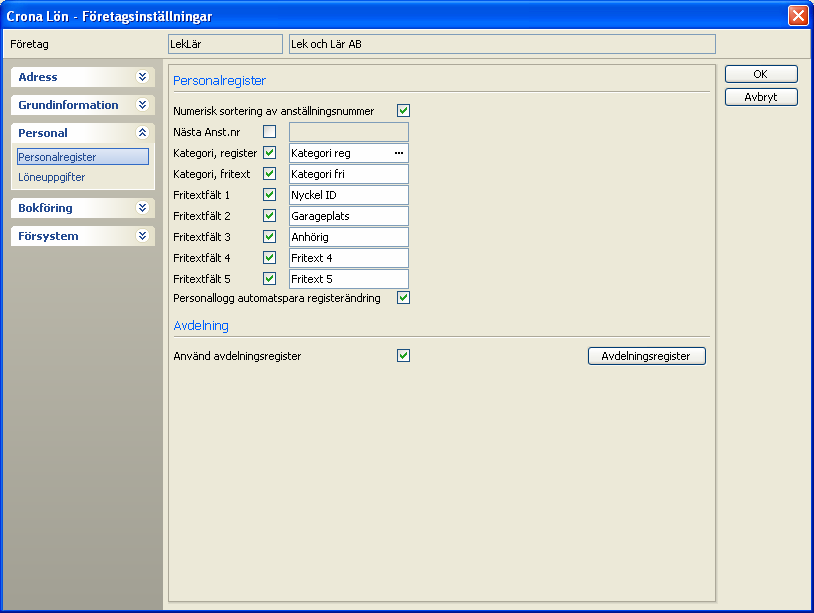Toggle Numerisk sortering av anställningsnummer checkbox
This screenshot has width=814, height=613.
point(403,111)
